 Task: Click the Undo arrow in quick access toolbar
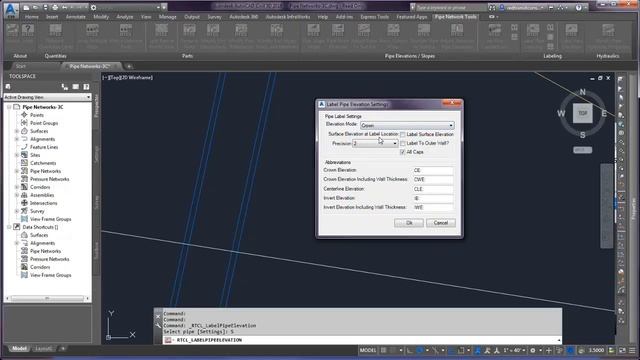[x=64, y=7]
